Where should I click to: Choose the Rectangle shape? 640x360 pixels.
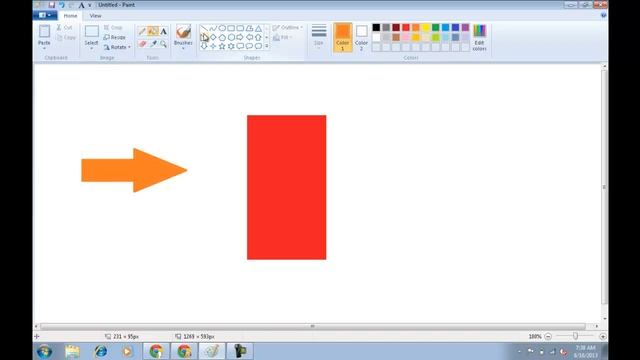tap(231, 28)
